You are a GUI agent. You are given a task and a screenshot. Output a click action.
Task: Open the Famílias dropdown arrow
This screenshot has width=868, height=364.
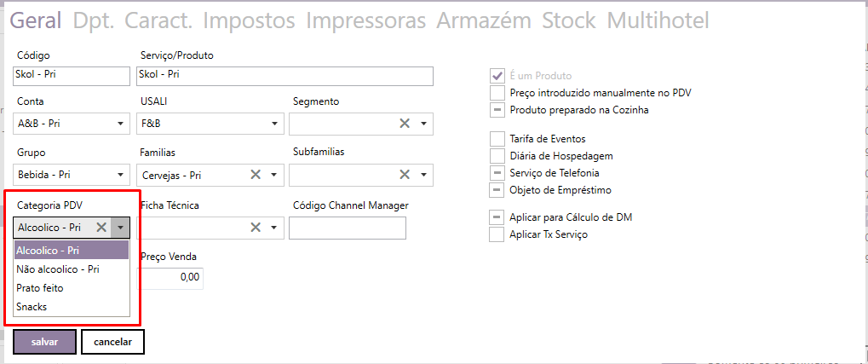[x=274, y=176]
